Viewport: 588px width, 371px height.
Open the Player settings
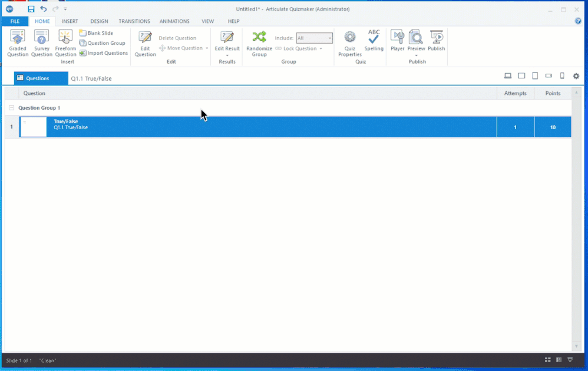[398, 41]
